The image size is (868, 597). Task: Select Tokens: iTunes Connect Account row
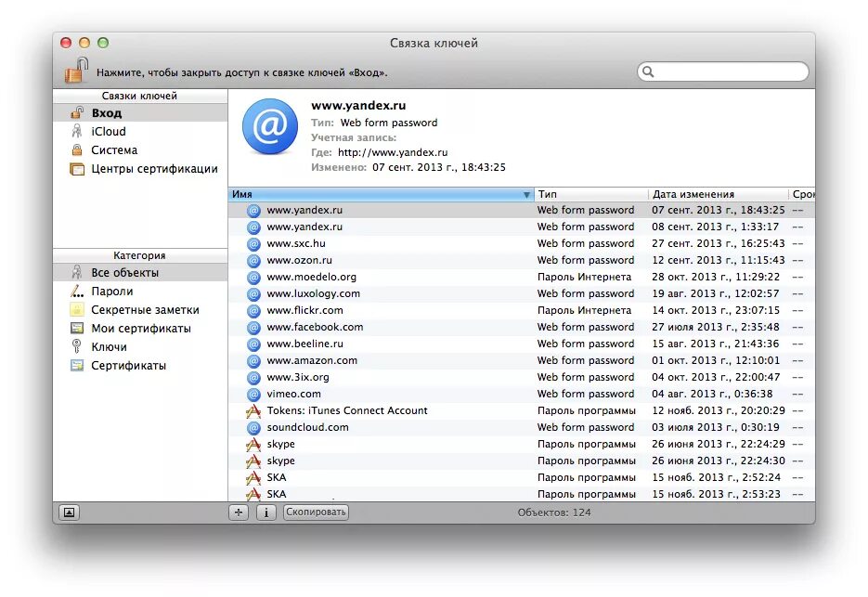click(522, 410)
